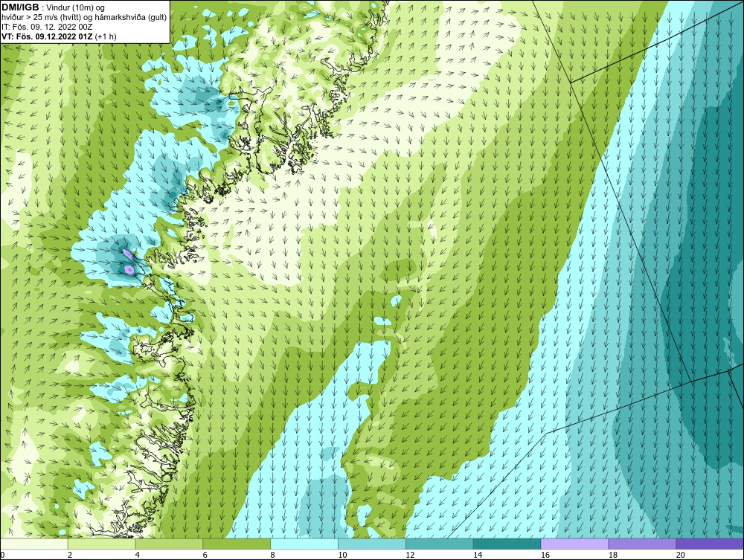This screenshot has height=560, width=744.
Task: Click the legend swatch above 20 m/s
Action: [x=710, y=544]
